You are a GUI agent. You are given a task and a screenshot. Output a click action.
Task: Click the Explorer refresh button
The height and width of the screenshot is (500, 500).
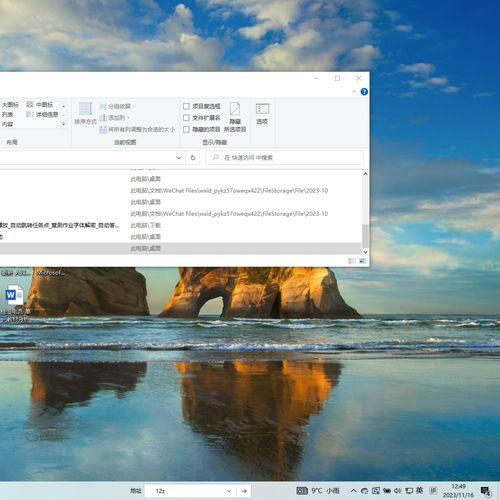tap(193, 158)
